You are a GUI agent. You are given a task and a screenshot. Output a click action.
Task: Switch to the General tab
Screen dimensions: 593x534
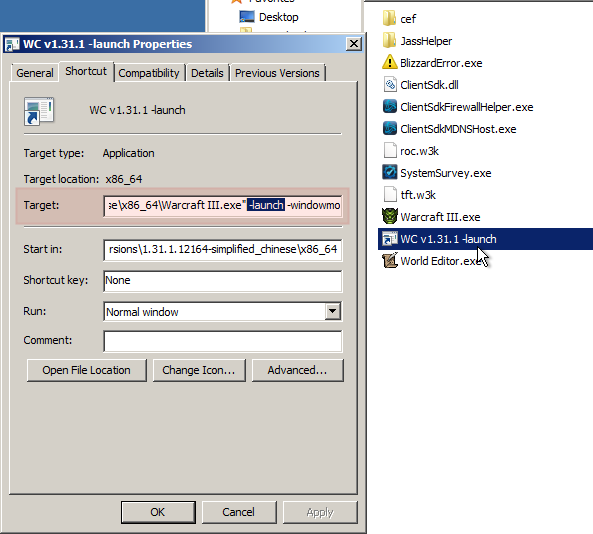[x=35, y=73]
